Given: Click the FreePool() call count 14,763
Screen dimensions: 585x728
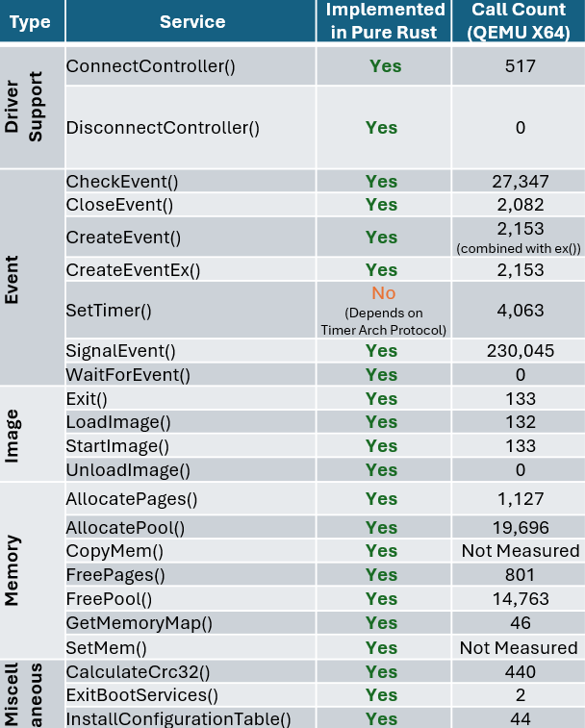Looking at the screenshot, I should [x=520, y=599].
